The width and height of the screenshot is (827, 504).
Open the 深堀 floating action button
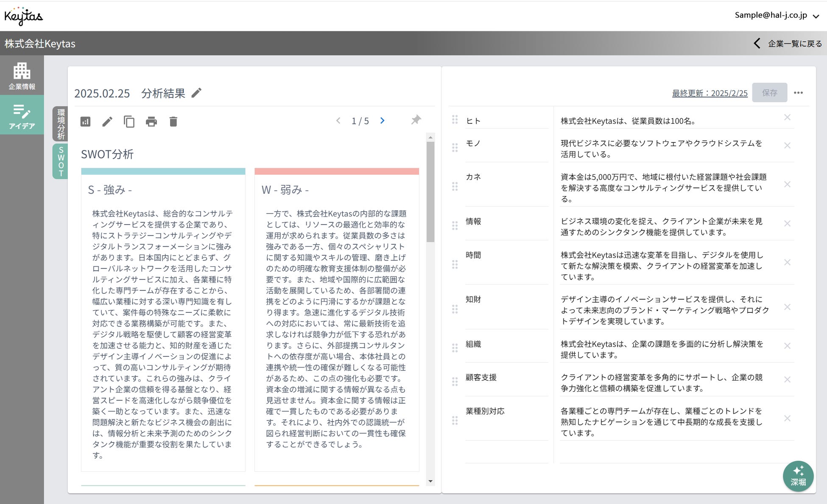tap(798, 476)
